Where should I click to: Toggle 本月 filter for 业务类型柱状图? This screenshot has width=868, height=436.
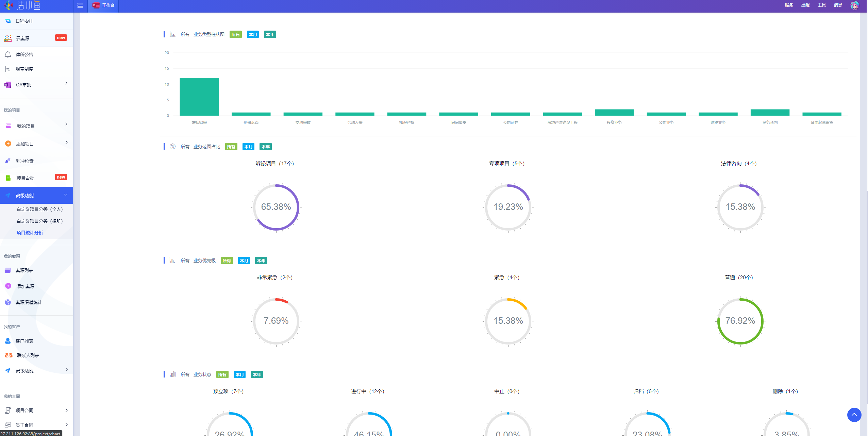point(253,34)
